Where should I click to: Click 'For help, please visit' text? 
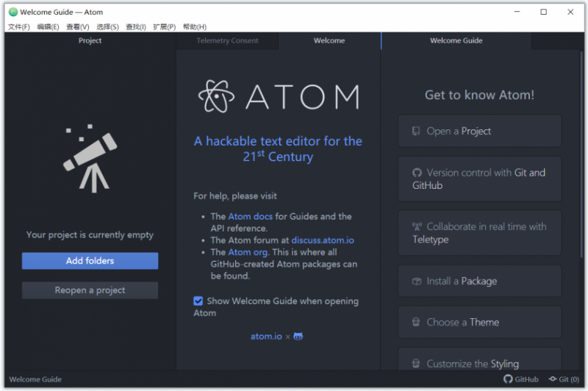235,195
